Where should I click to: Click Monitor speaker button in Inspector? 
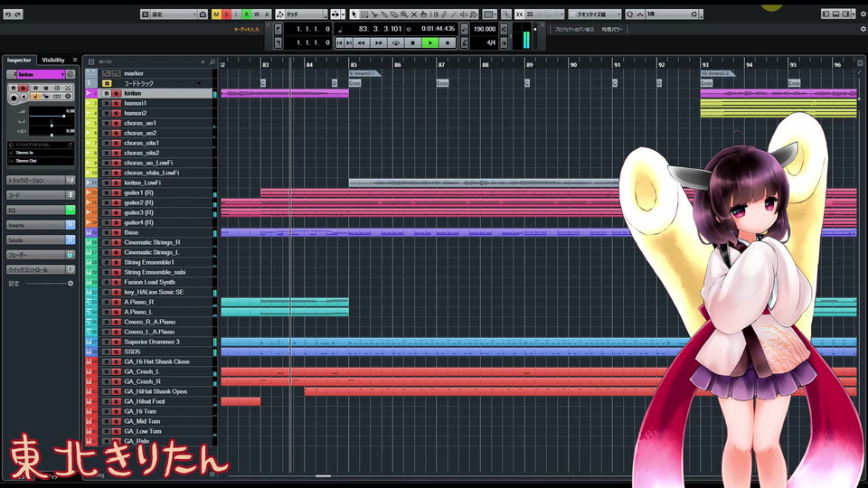pos(24,97)
